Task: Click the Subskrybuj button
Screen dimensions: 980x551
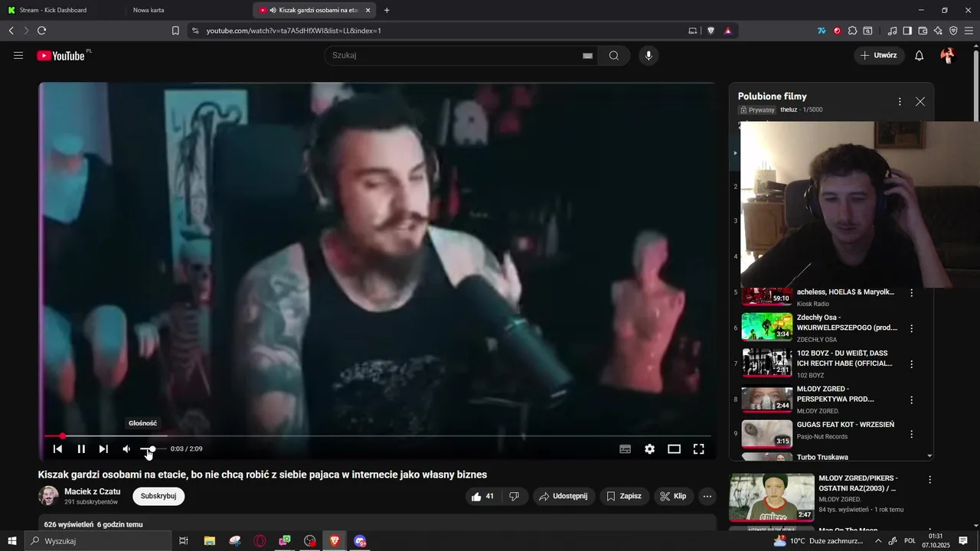Action: coord(158,496)
